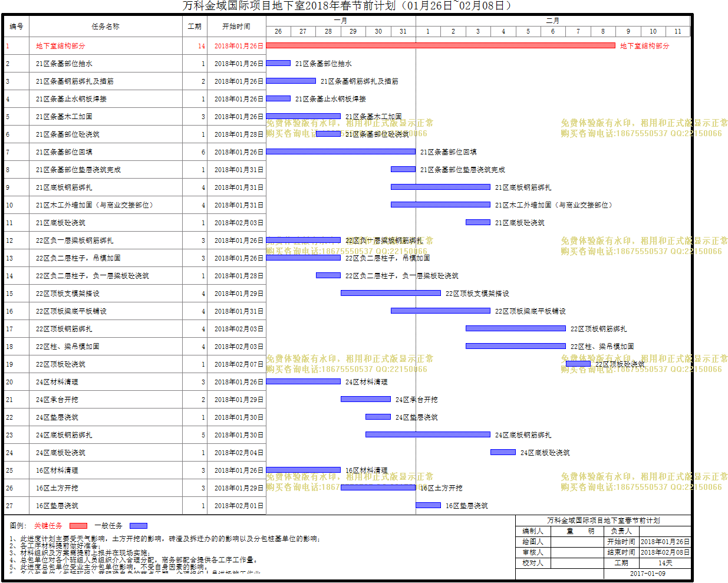Select the red critical-task legend swatch
The image size is (728, 583).
point(78,526)
